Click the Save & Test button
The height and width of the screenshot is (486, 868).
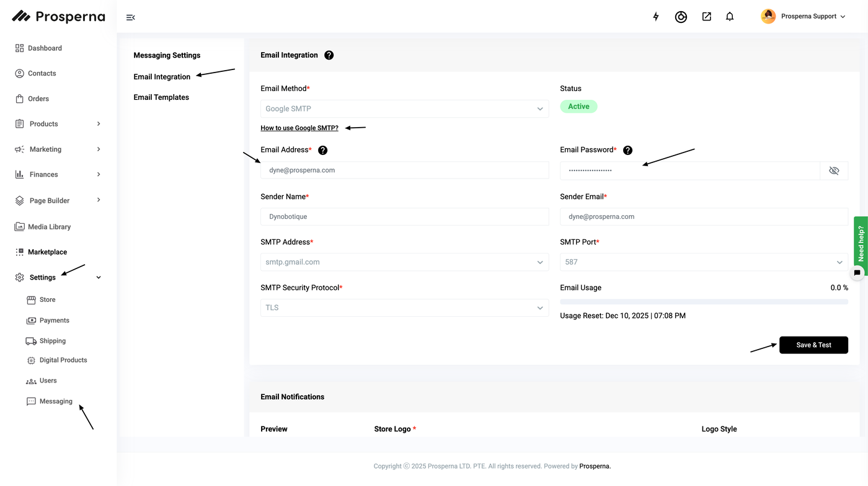(x=813, y=345)
